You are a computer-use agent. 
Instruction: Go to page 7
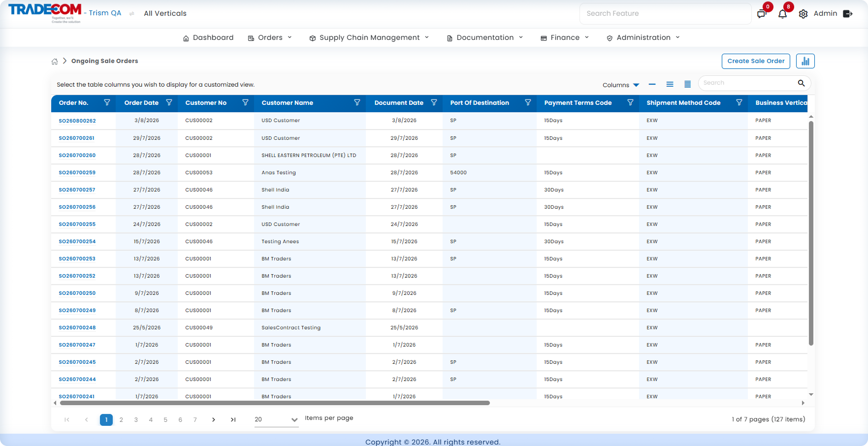195,419
